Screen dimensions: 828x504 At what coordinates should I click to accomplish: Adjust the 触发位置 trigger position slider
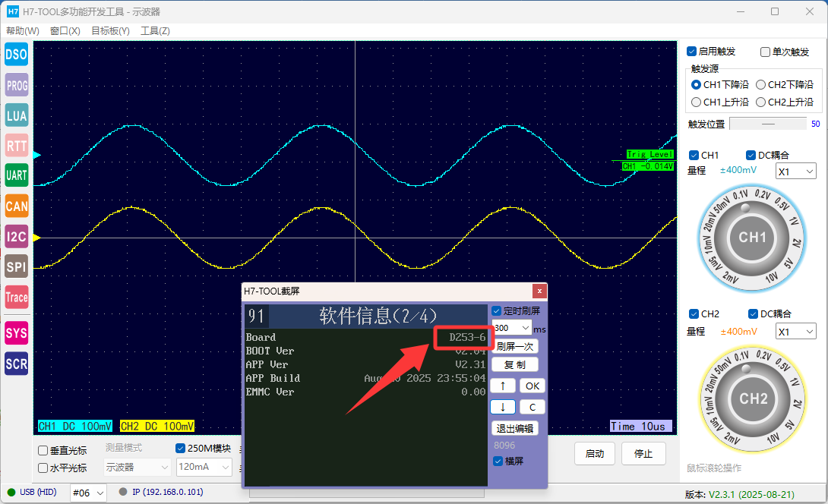(x=768, y=124)
